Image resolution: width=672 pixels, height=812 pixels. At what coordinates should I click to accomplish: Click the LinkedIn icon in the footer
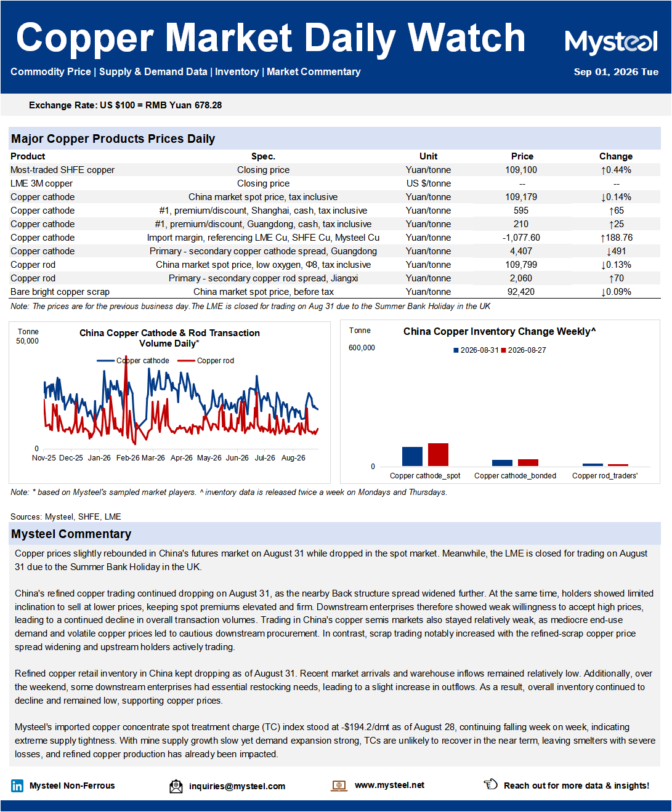click(x=17, y=786)
